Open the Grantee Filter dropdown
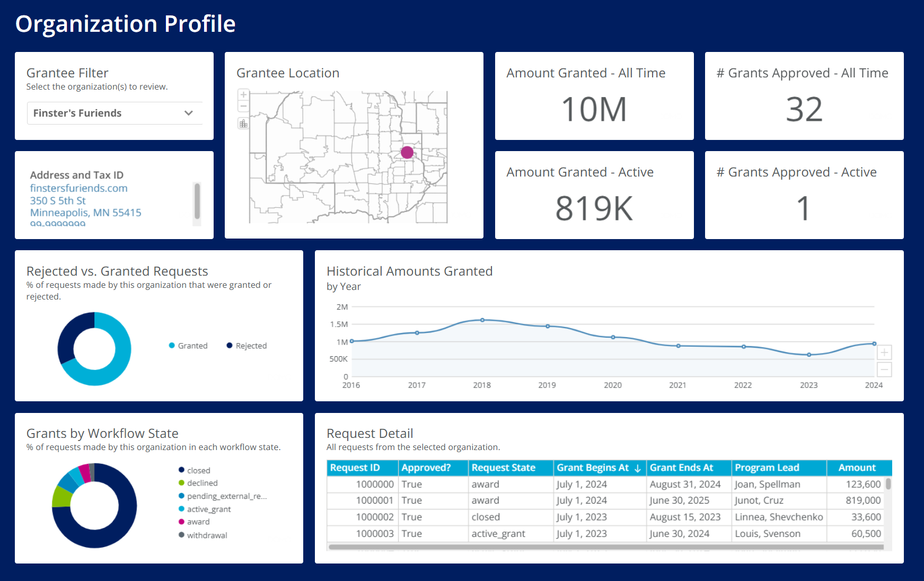 tap(115, 113)
